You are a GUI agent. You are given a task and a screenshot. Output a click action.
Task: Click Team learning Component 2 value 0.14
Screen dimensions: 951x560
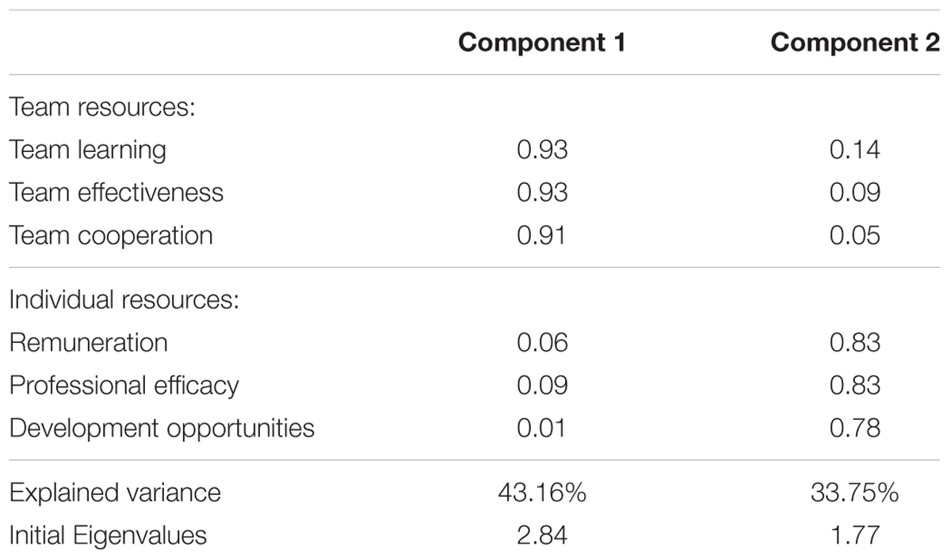pos(855,150)
